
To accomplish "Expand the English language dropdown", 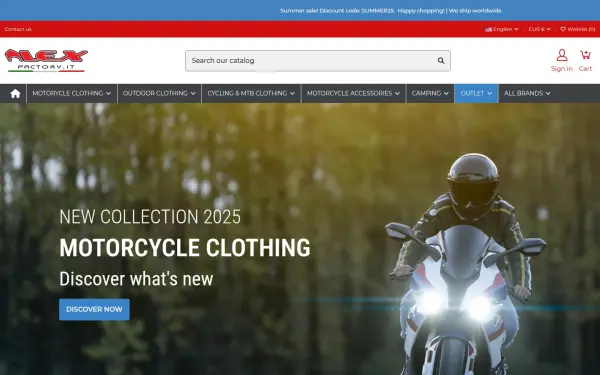I will point(502,29).
